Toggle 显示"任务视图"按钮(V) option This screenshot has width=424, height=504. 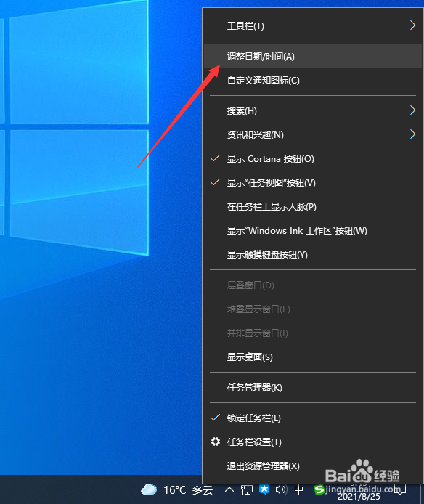pos(312,183)
